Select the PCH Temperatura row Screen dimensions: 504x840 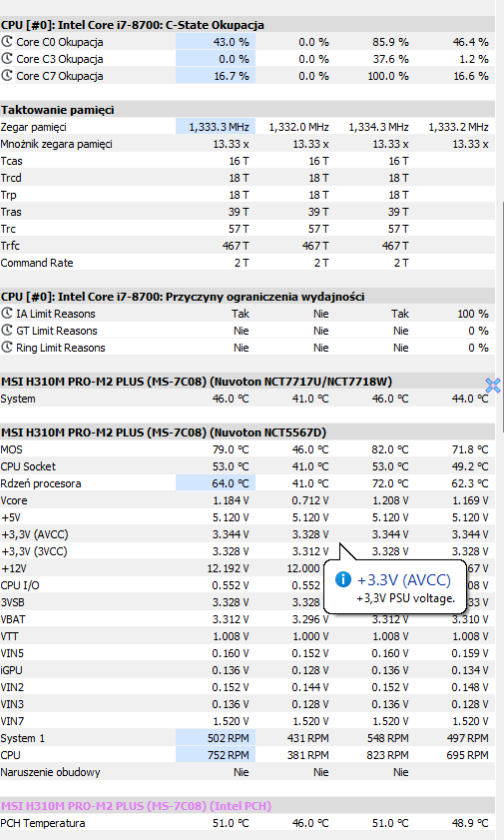coord(248,823)
